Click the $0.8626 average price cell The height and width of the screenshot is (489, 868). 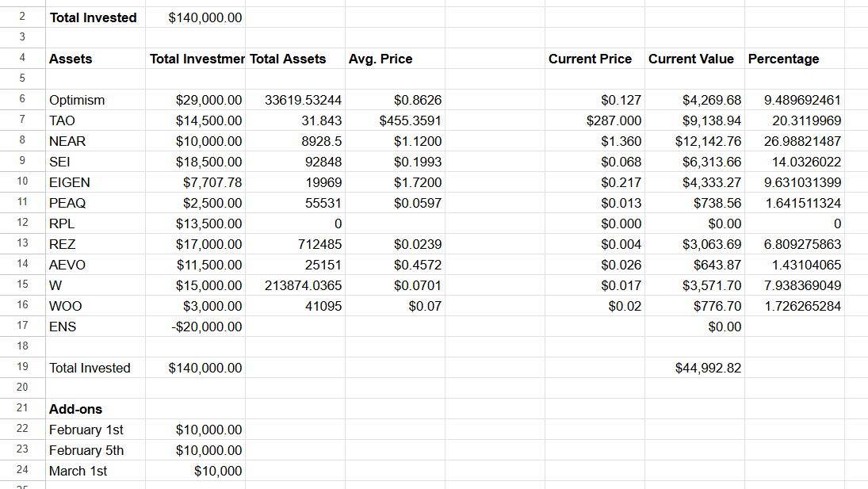pyautogui.click(x=395, y=100)
